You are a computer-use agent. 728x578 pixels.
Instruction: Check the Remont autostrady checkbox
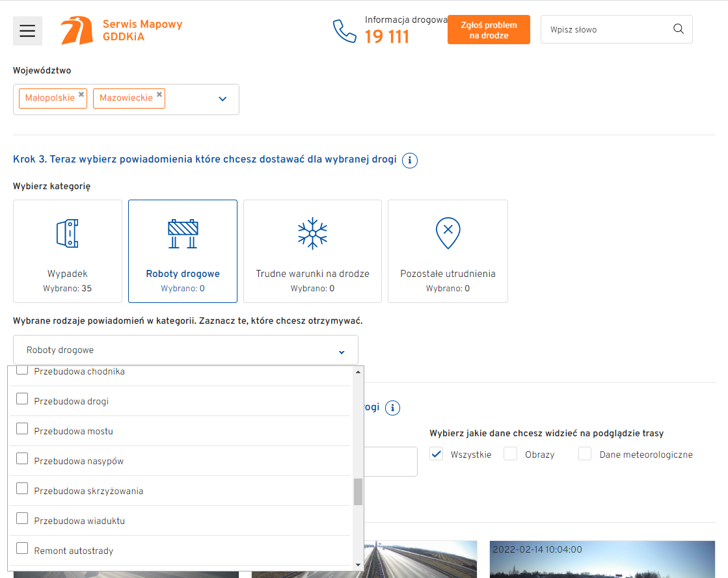tap(22, 549)
